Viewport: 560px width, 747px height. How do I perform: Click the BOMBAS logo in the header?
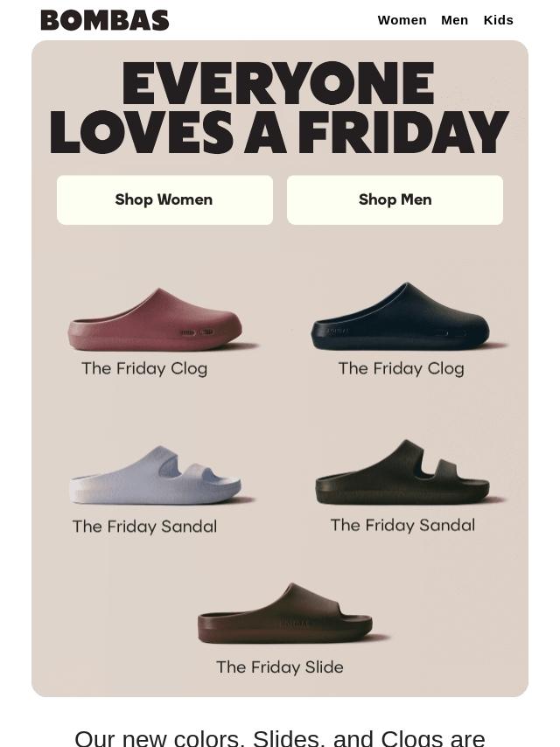click(104, 20)
